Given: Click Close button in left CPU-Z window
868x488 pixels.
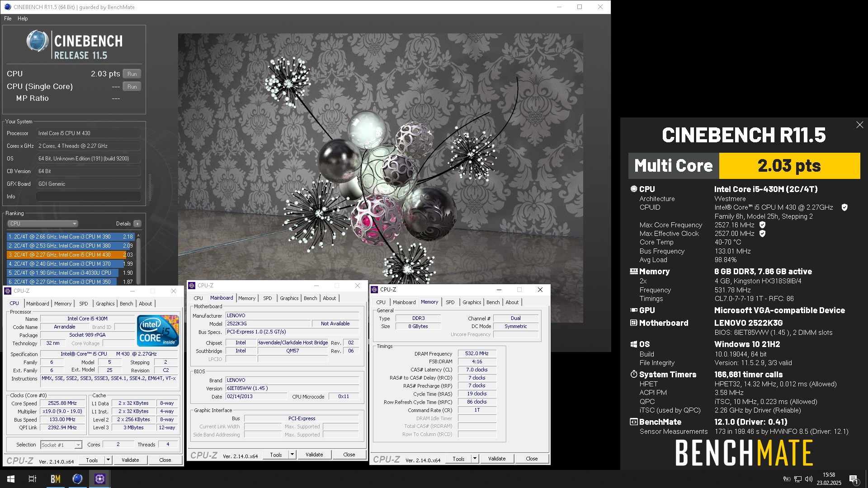Looking at the screenshot, I should pos(165,460).
